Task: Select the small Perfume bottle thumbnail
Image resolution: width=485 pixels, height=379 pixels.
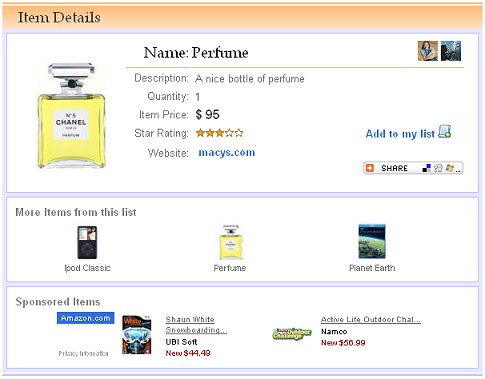Action: click(x=231, y=242)
